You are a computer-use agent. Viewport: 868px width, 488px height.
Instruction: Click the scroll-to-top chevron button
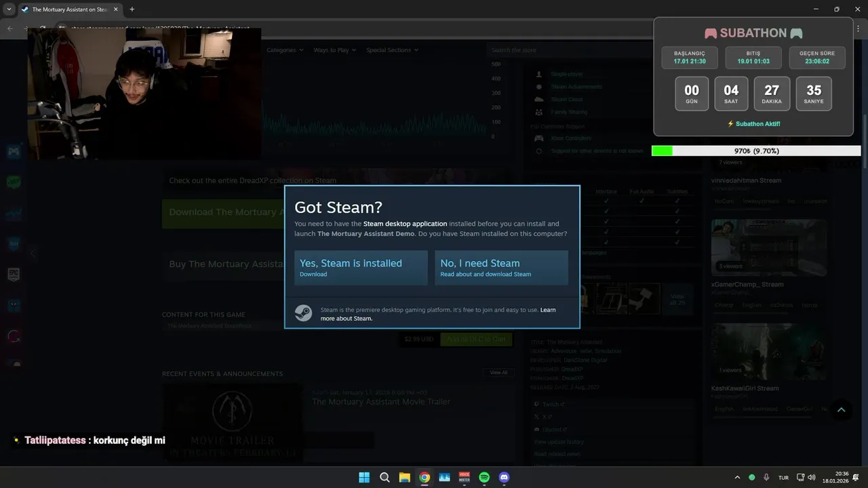tap(841, 409)
